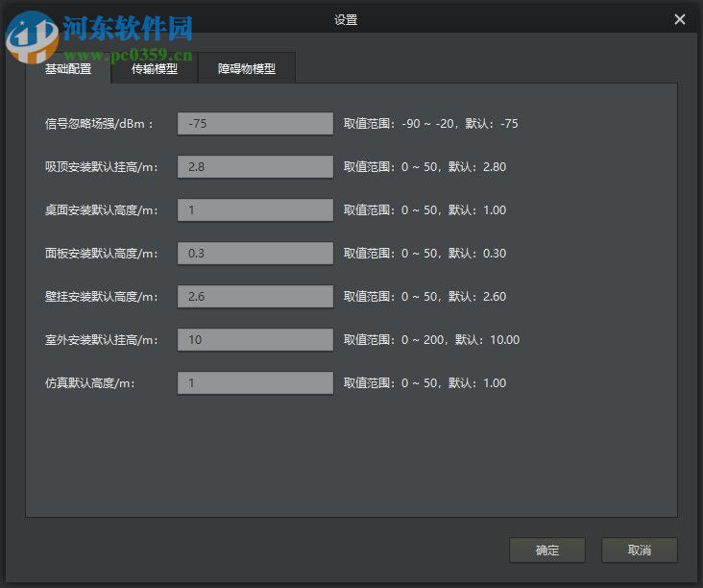Close the 设置 dialog with the X
Screen dimensions: 703x588
point(679,19)
